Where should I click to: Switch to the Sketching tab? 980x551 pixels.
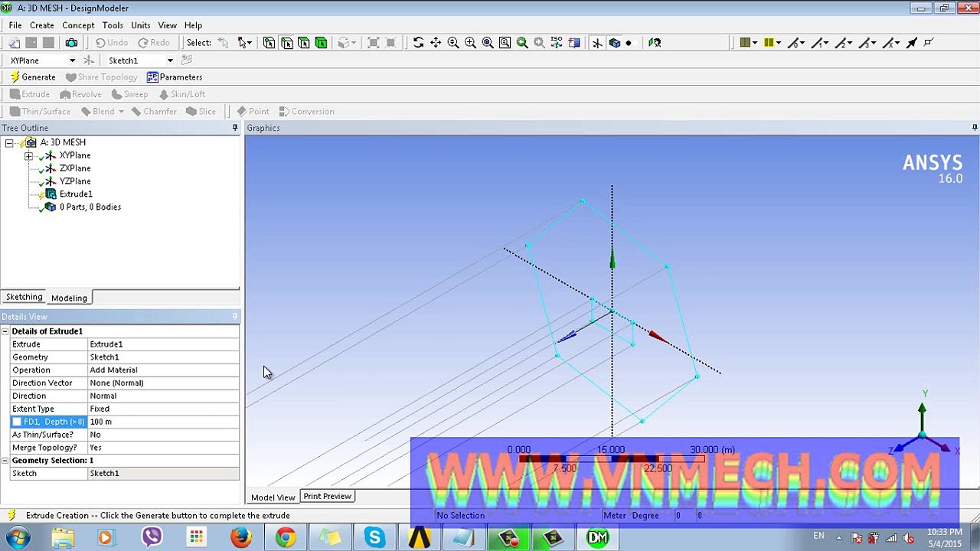coord(24,297)
